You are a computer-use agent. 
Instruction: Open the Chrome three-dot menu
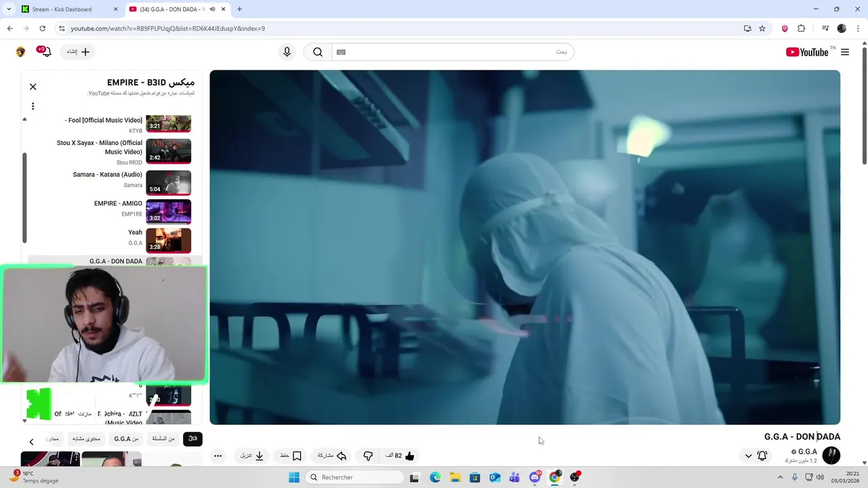click(x=858, y=28)
